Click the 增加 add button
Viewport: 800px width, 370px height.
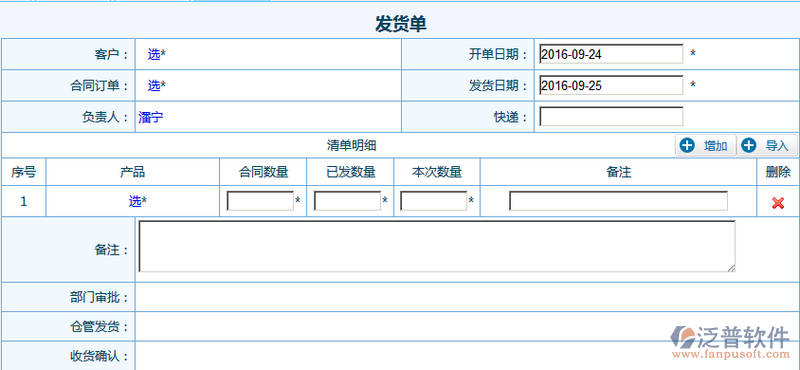(x=706, y=145)
